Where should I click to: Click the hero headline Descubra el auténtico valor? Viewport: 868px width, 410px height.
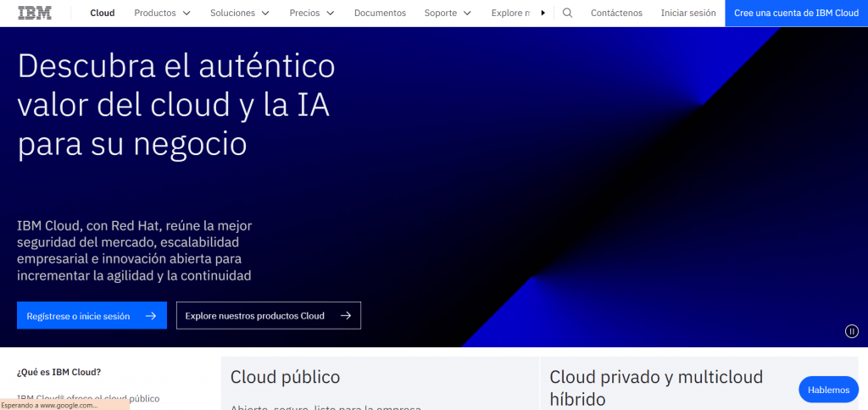[176, 105]
